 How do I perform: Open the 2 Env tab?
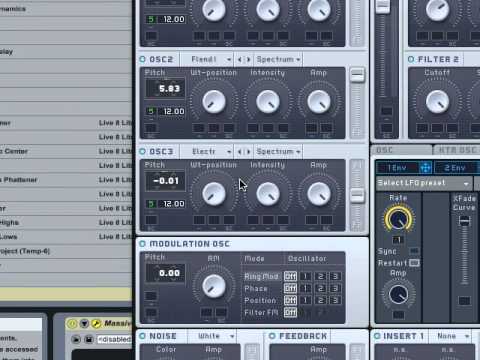click(x=455, y=168)
